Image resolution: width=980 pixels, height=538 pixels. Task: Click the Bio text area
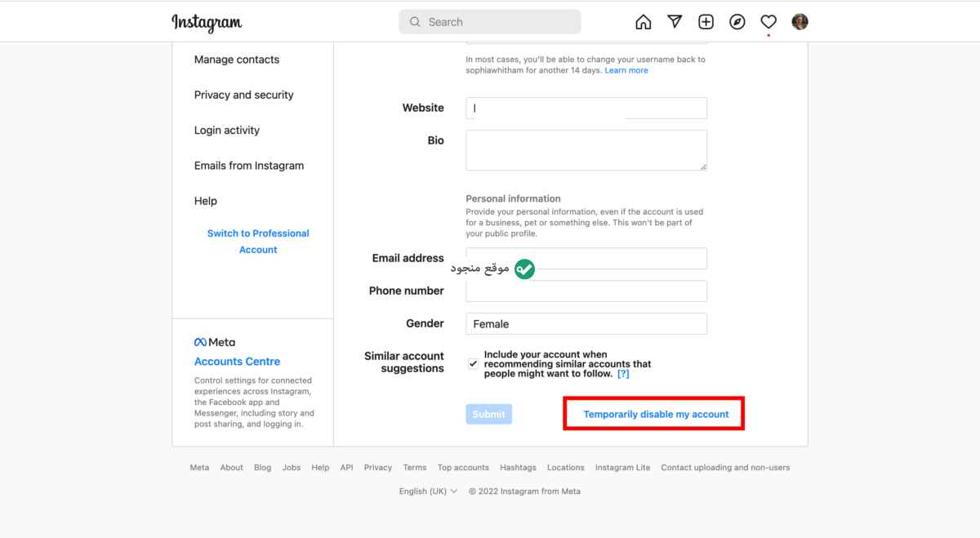tap(586, 150)
